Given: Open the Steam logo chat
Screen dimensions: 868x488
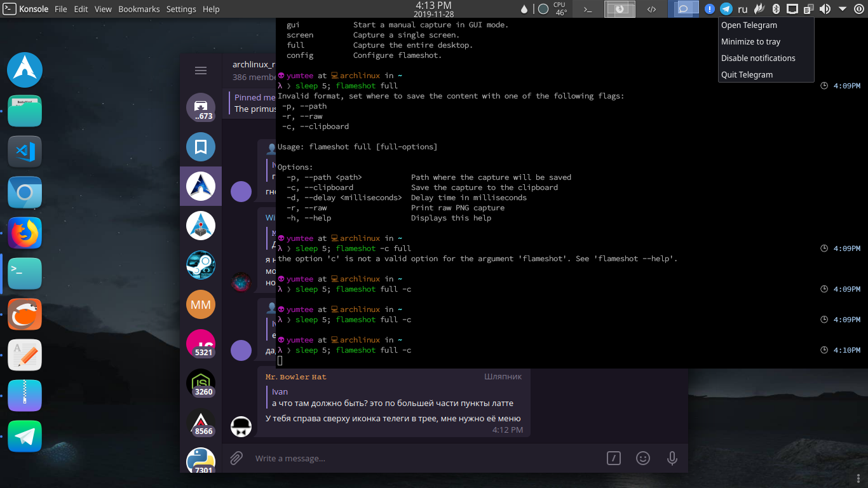Looking at the screenshot, I should (x=201, y=265).
